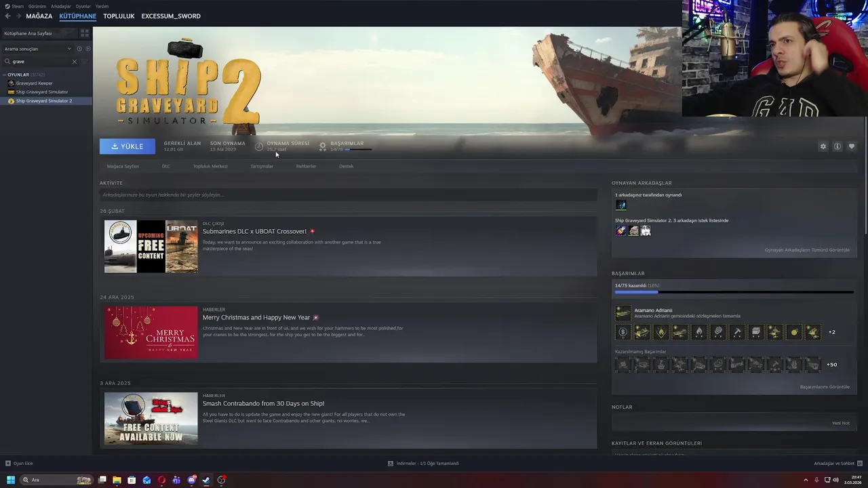Filter list by ready-to-play games icon
The width and height of the screenshot is (868, 488).
click(87, 49)
